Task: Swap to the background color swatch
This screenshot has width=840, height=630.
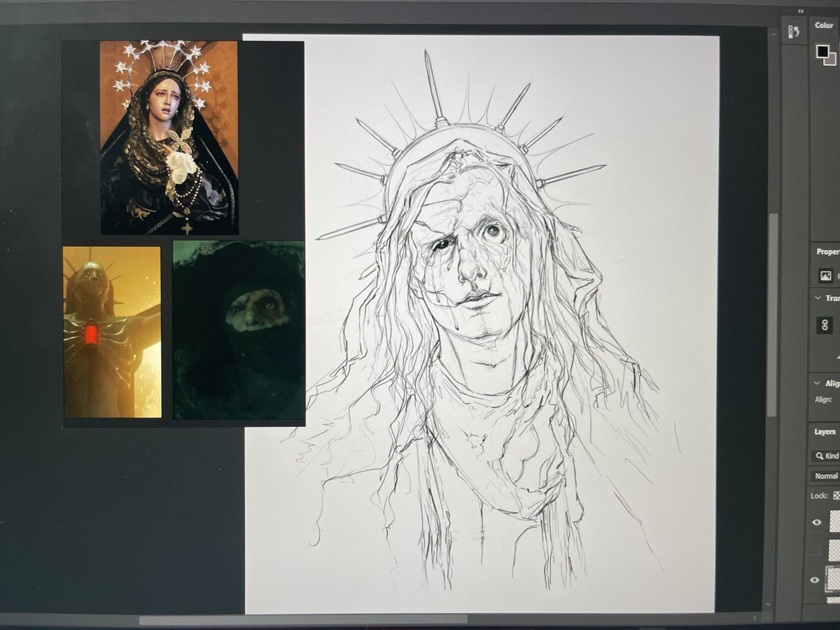Action: pos(830,59)
